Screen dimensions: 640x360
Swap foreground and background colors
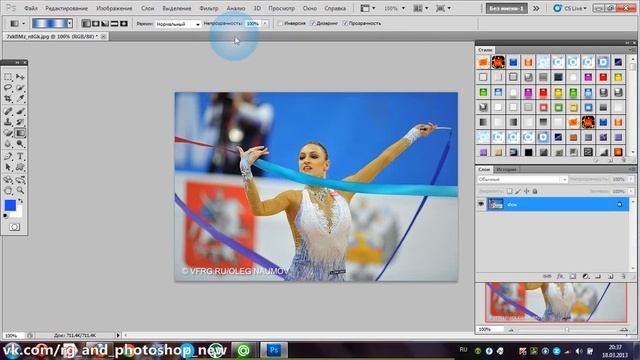pos(20,201)
